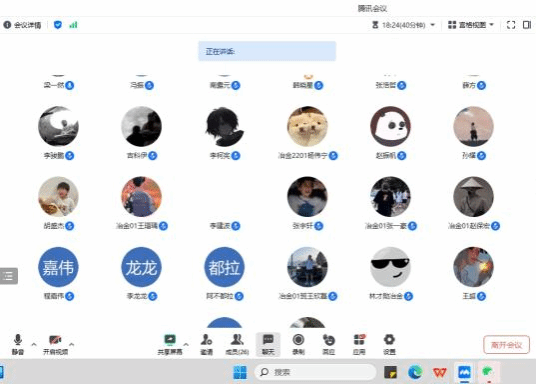Open the members (成员) list
The width and height of the screenshot is (536, 384).
[x=237, y=344]
